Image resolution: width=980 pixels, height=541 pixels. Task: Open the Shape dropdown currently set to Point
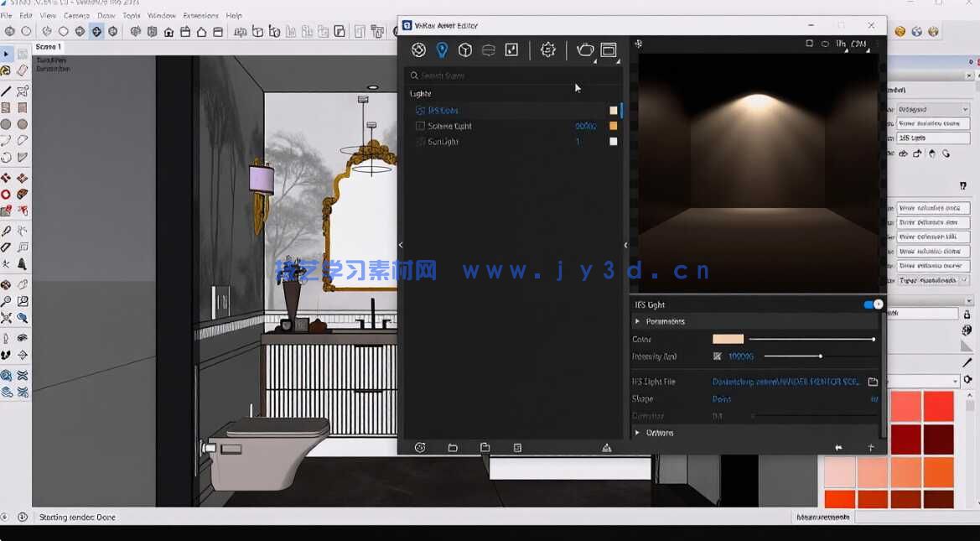coord(722,399)
